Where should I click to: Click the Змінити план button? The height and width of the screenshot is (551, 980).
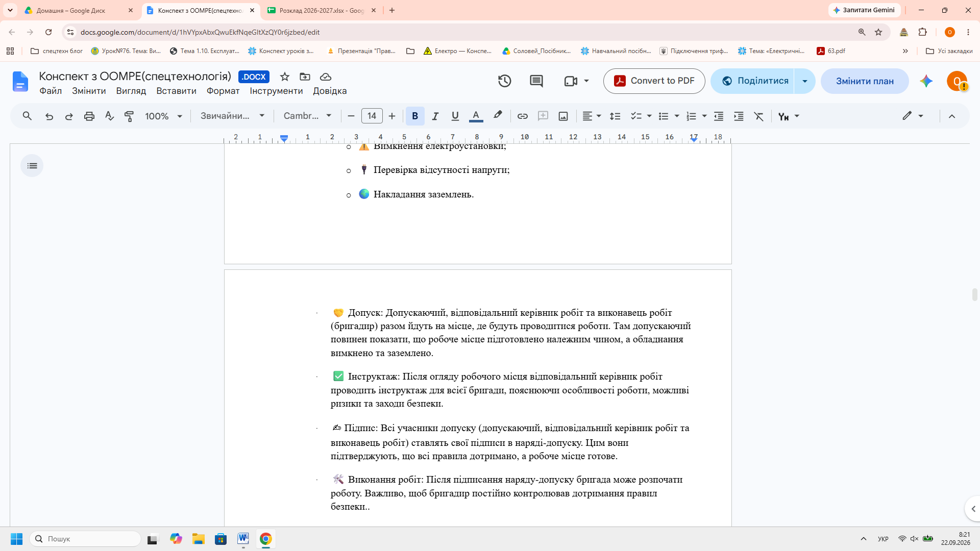click(865, 81)
